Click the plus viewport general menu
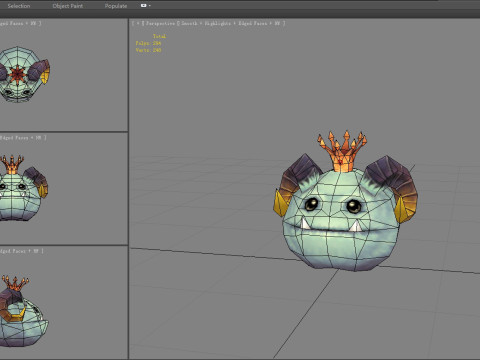480x360 pixels. point(138,23)
